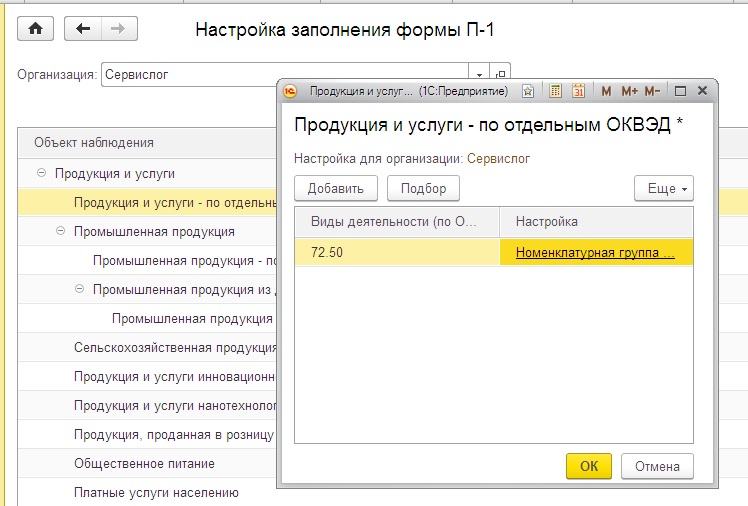This screenshot has height=506, width=748.
Task: Open the Организация dropdown list
Action: pos(479,74)
